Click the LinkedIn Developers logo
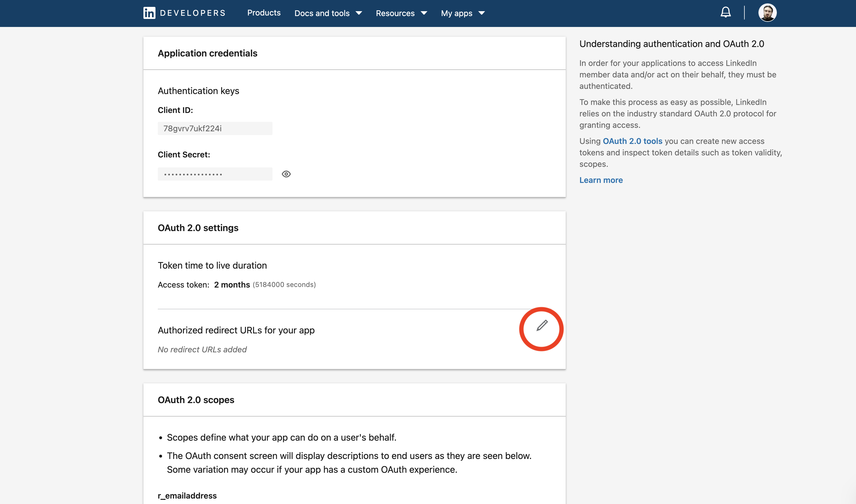The width and height of the screenshot is (856, 504). click(x=184, y=13)
